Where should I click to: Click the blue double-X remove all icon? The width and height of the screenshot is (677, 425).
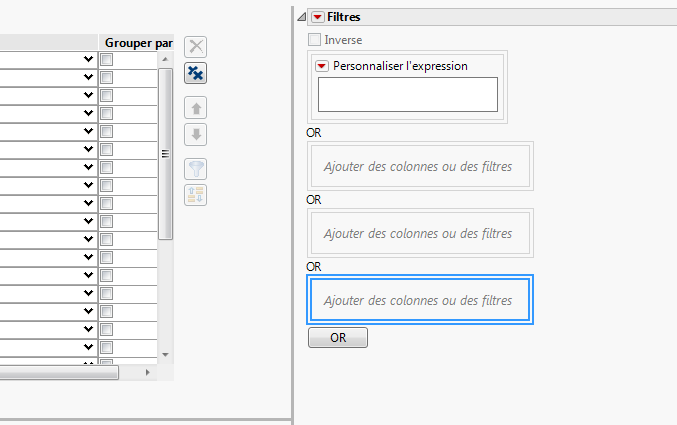tap(197, 73)
